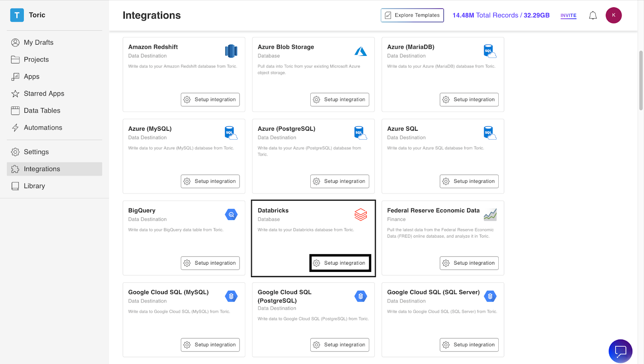Click the Databricks card title
Viewport: 644px width, 364px height.
[273, 210]
